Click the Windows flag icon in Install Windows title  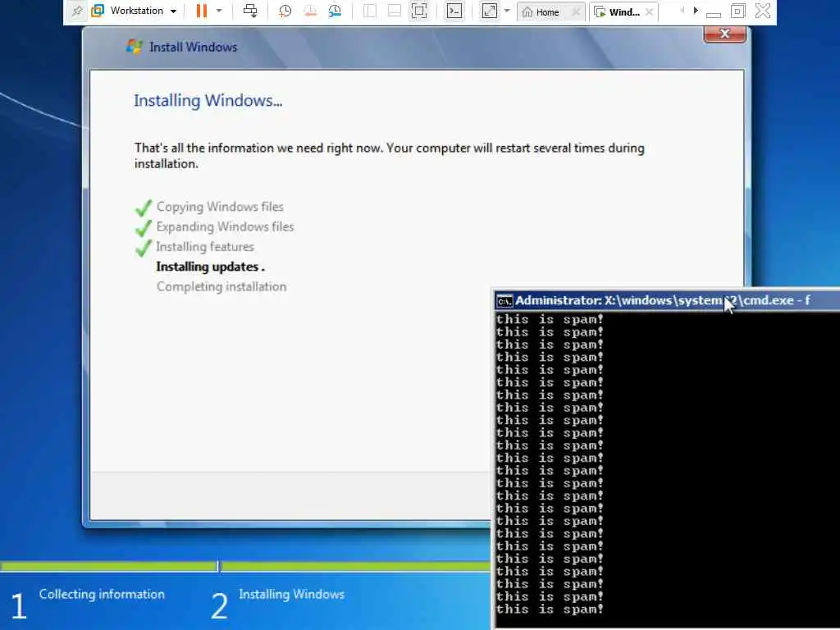click(134, 47)
